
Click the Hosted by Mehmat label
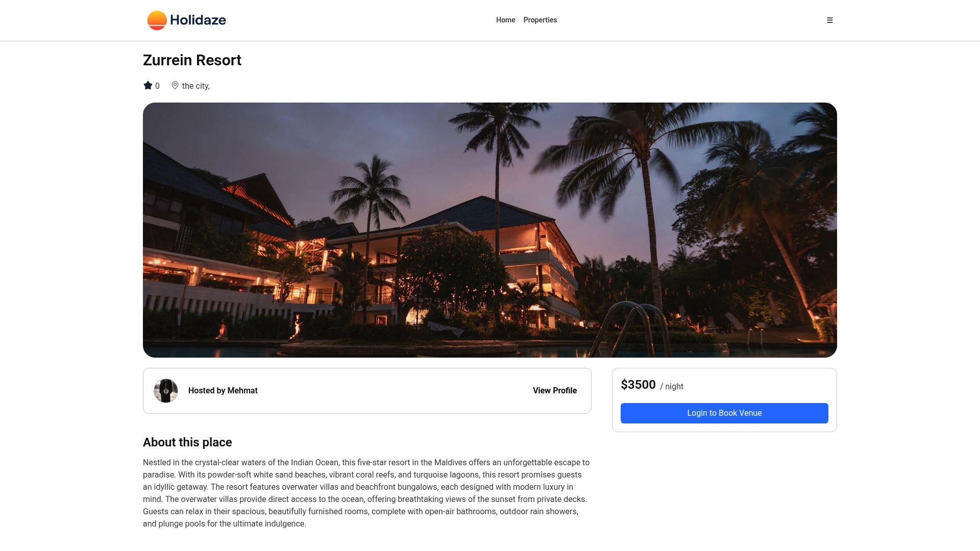[223, 391]
